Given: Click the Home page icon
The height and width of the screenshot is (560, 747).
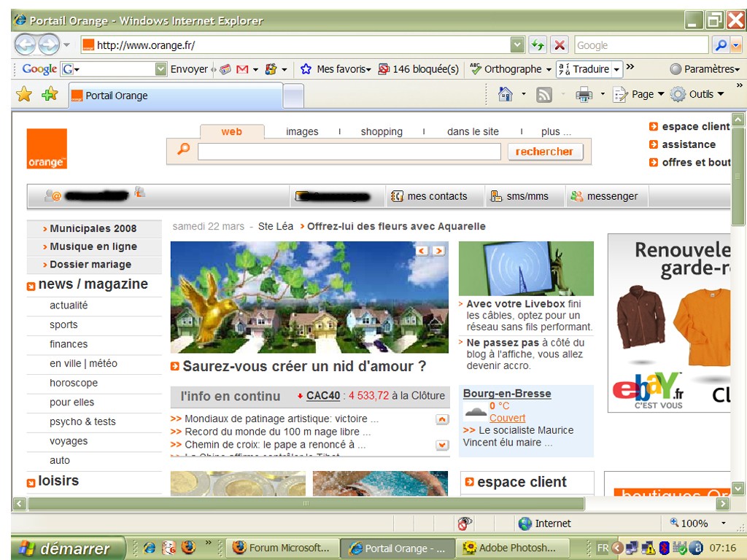Looking at the screenshot, I should [x=505, y=94].
